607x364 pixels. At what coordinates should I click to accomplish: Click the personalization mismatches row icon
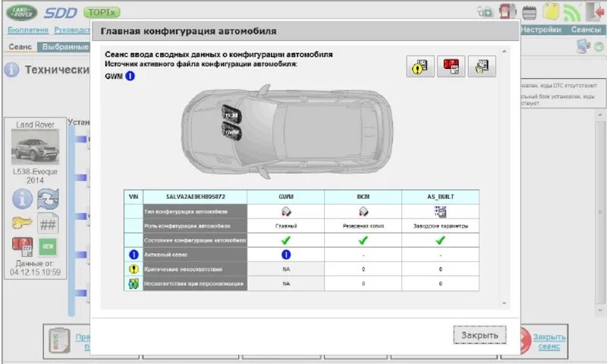[134, 284]
